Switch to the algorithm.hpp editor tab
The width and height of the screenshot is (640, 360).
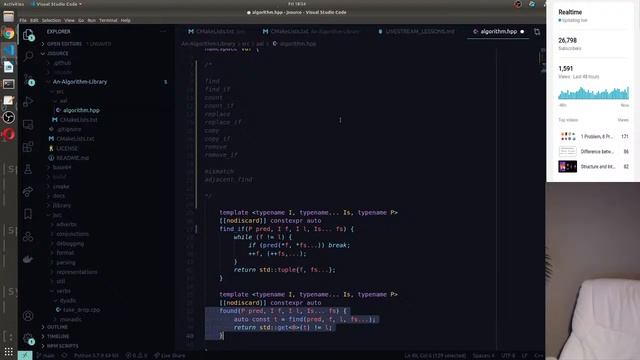pos(498,31)
